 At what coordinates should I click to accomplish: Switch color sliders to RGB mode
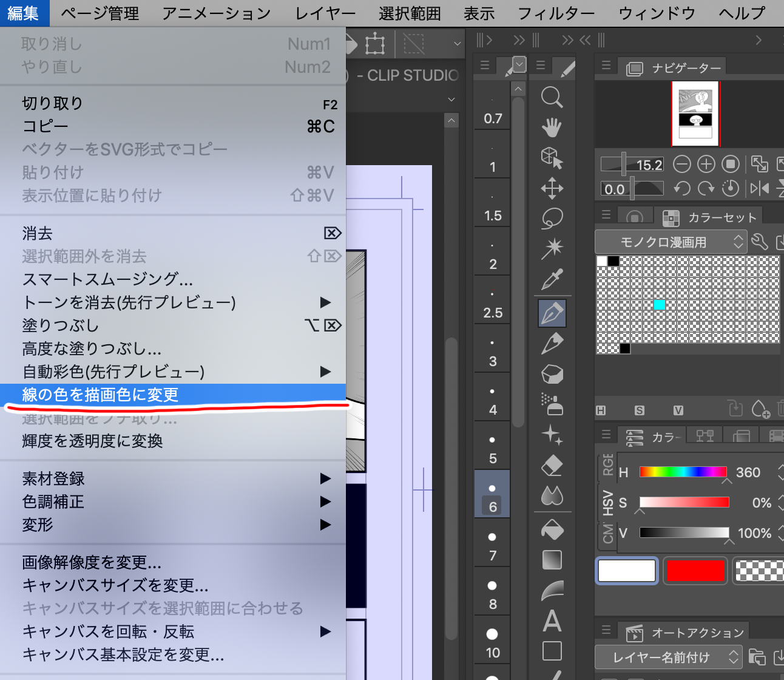coord(607,464)
